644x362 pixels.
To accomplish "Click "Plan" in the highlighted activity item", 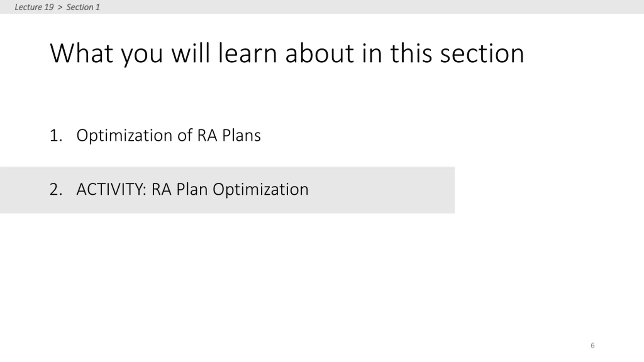I will coord(192,189).
